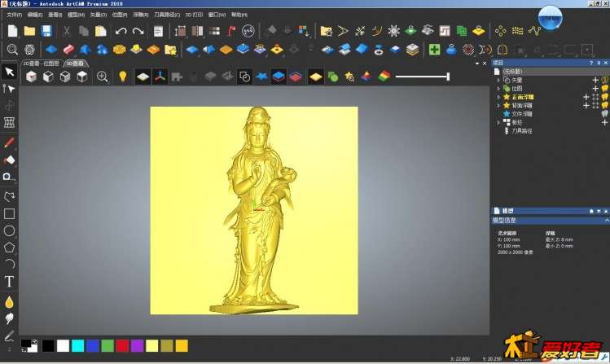
Task: Collapse the 模型信息 section chevron
Action: click(606, 221)
